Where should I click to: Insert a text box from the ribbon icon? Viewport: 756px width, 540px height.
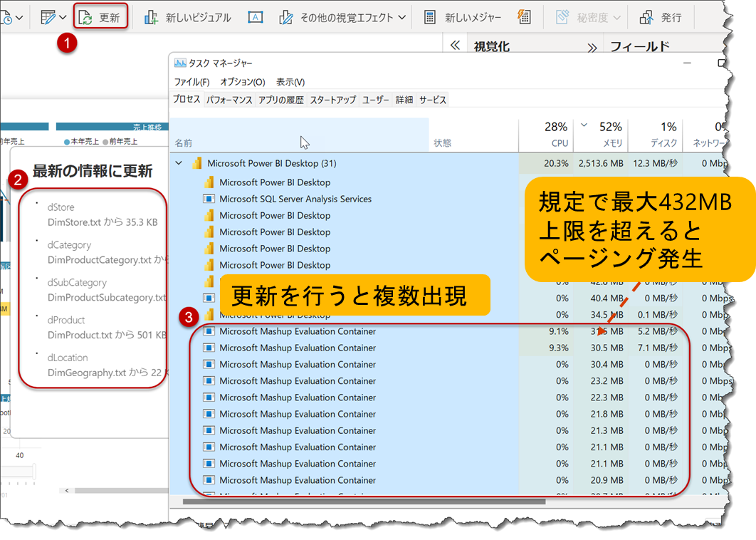point(255,17)
